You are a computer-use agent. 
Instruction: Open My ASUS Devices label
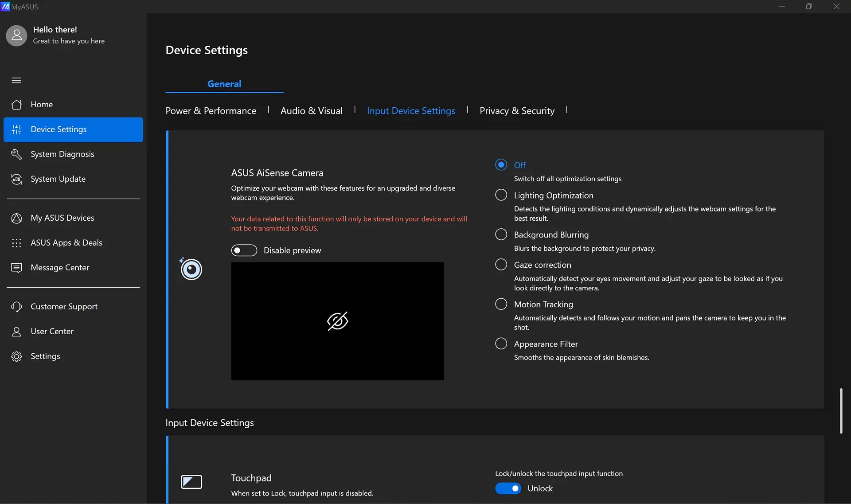coord(62,218)
